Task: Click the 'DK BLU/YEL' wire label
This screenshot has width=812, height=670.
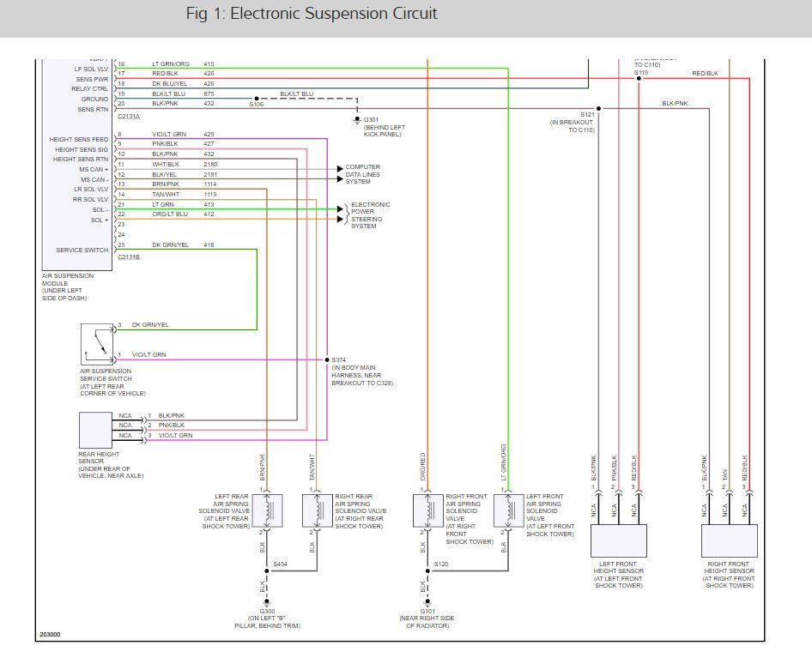Action: (170, 83)
